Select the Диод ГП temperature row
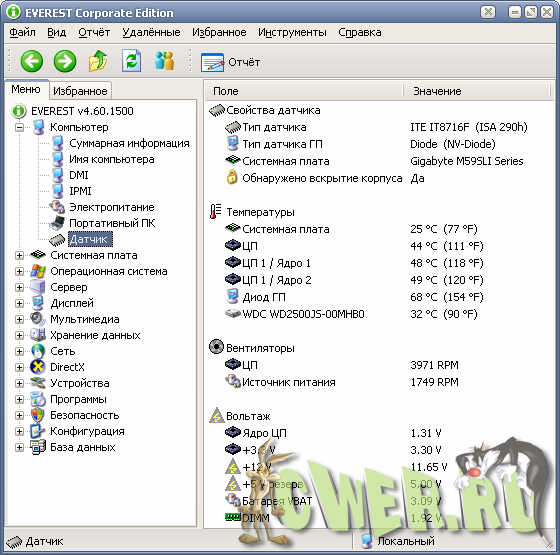 click(x=379, y=297)
